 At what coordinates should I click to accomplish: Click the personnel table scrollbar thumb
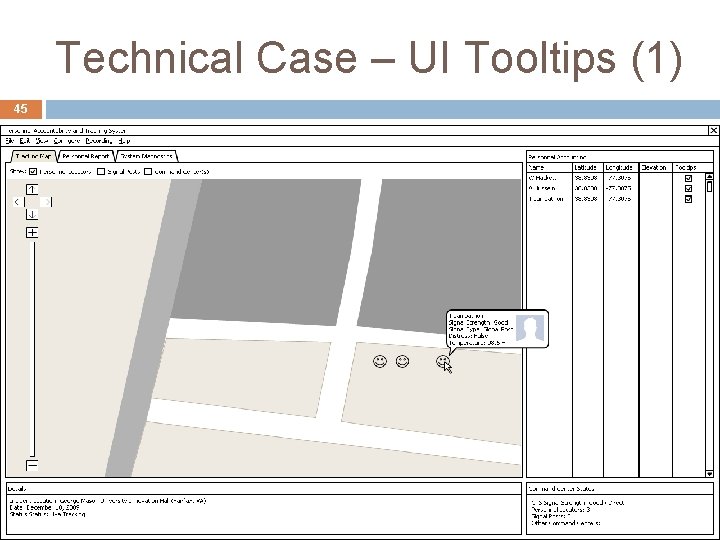[x=709, y=186]
